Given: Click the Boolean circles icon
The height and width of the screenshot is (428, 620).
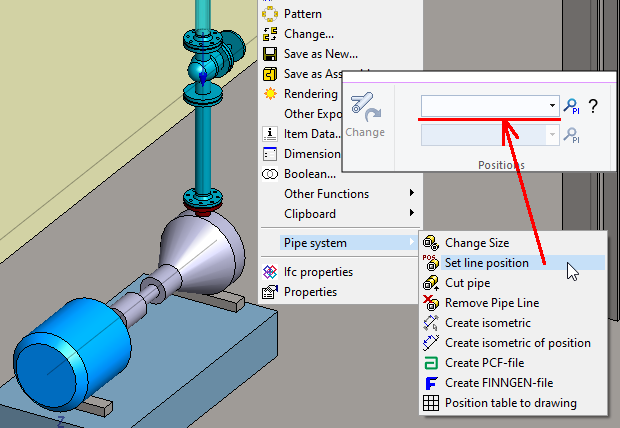Looking at the screenshot, I should tap(270, 174).
